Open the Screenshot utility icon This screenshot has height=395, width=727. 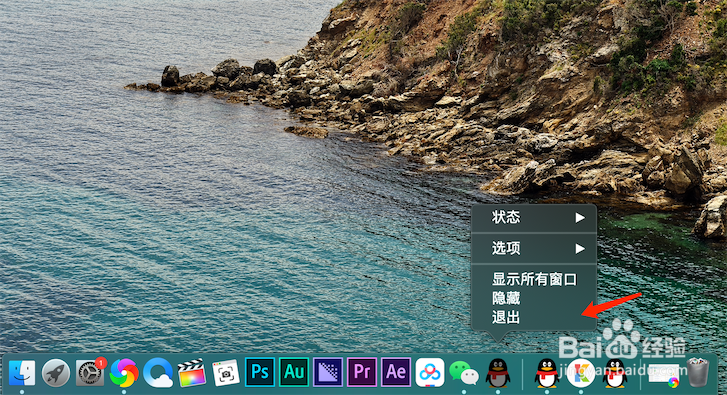[226, 372]
